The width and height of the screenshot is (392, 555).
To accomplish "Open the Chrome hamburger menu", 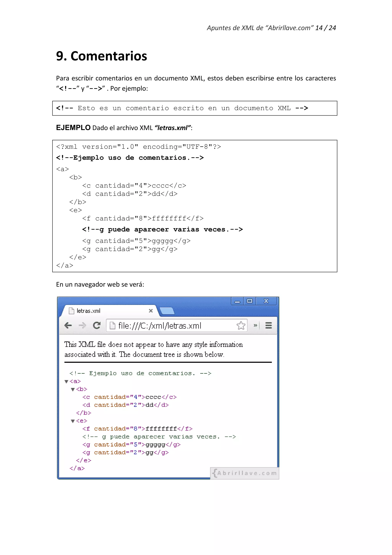I will point(268,325).
